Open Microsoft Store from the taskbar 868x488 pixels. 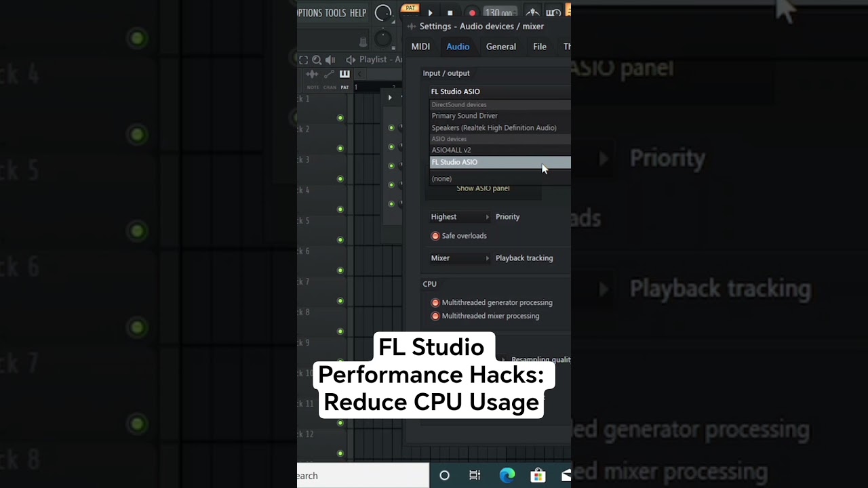(x=538, y=476)
